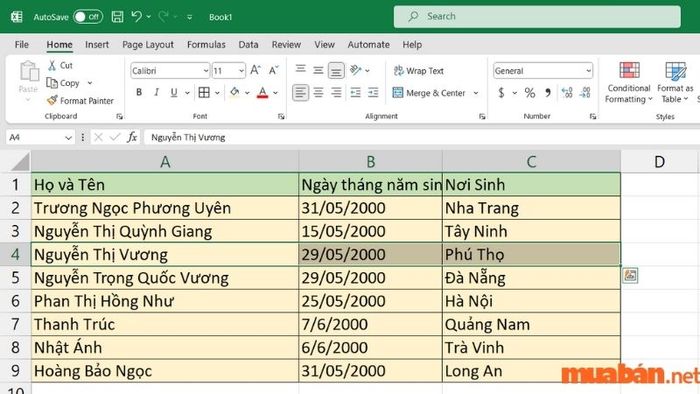700x394 pixels.
Task: Apply the Fill Color bucket
Action: click(x=234, y=92)
